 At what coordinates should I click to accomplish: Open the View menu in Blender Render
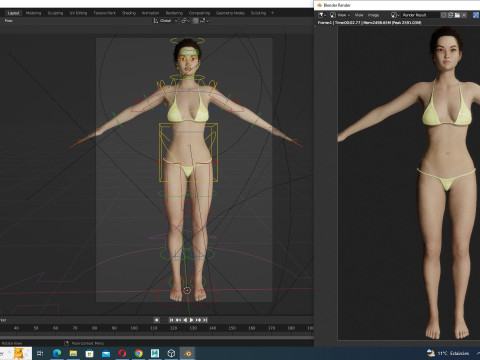[x=359, y=15]
